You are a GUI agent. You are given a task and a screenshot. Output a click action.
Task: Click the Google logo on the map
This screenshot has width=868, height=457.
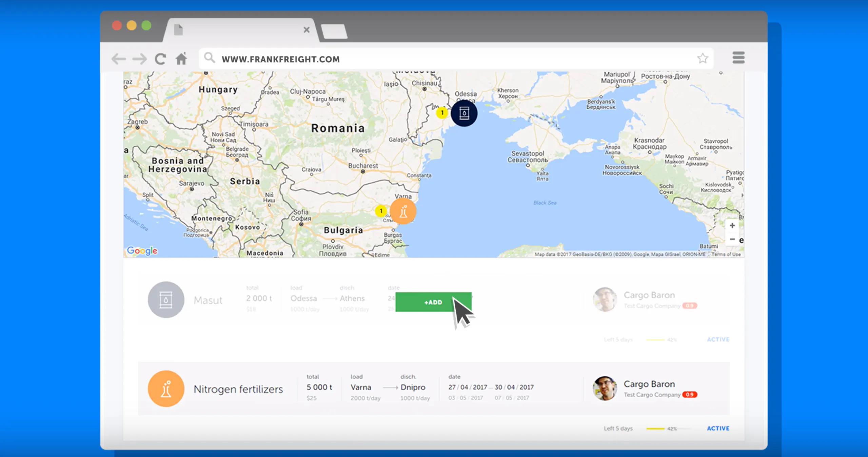[142, 251]
